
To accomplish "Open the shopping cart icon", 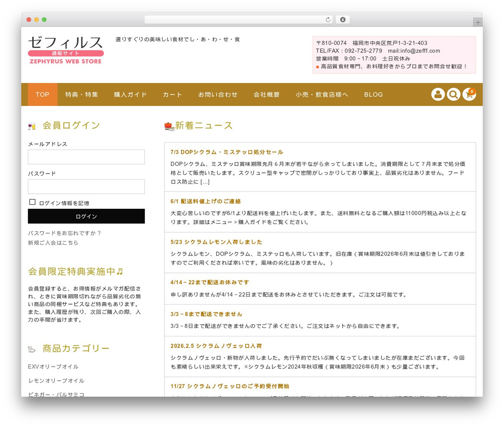I will [469, 95].
